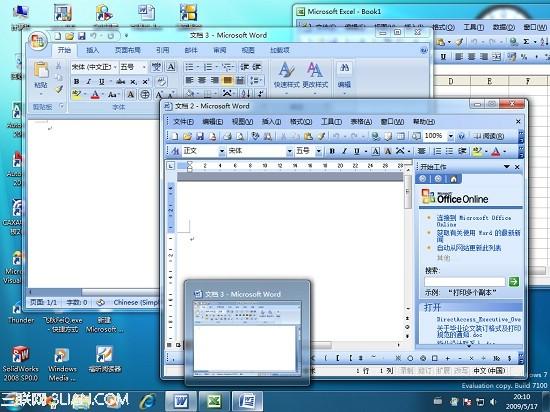The width and height of the screenshot is (550, 412).
Task: Click the 连接到 Microsoft Office Online link
Action: point(474,221)
